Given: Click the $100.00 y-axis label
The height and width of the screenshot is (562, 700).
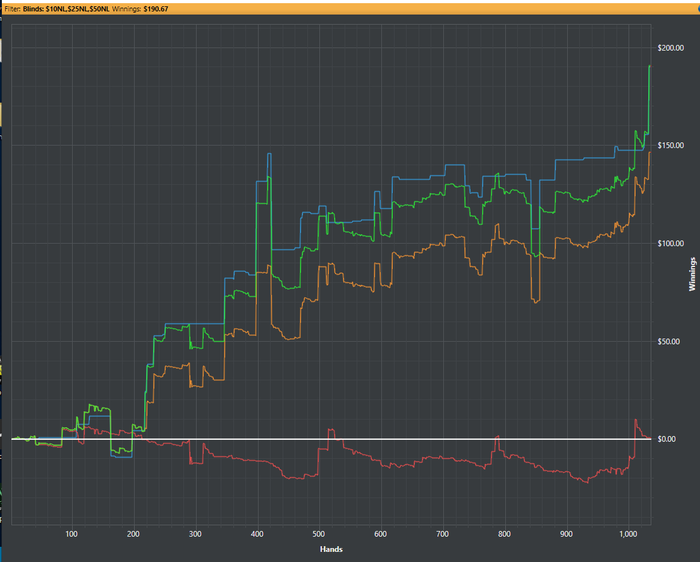Looking at the screenshot, I should [x=671, y=243].
